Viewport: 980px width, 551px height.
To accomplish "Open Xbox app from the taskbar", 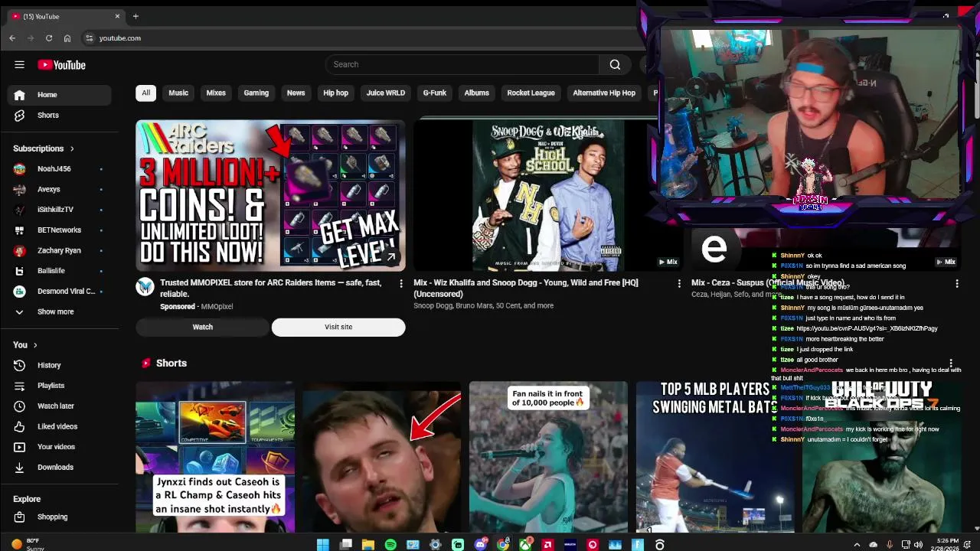I will click(x=525, y=544).
